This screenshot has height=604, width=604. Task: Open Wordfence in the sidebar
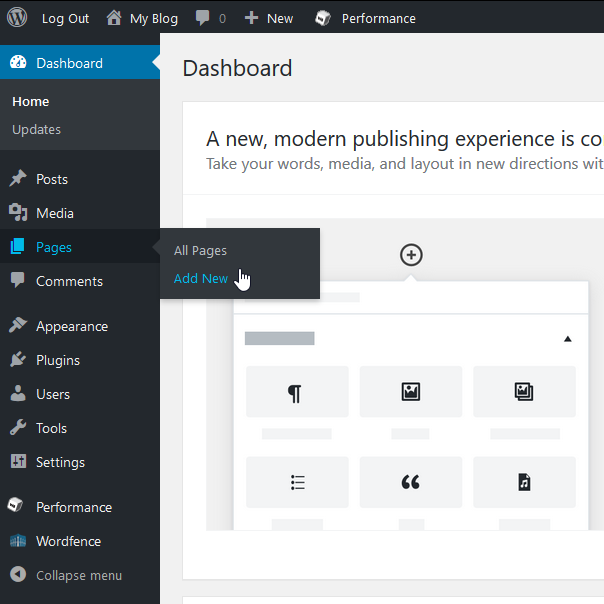point(68,541)
